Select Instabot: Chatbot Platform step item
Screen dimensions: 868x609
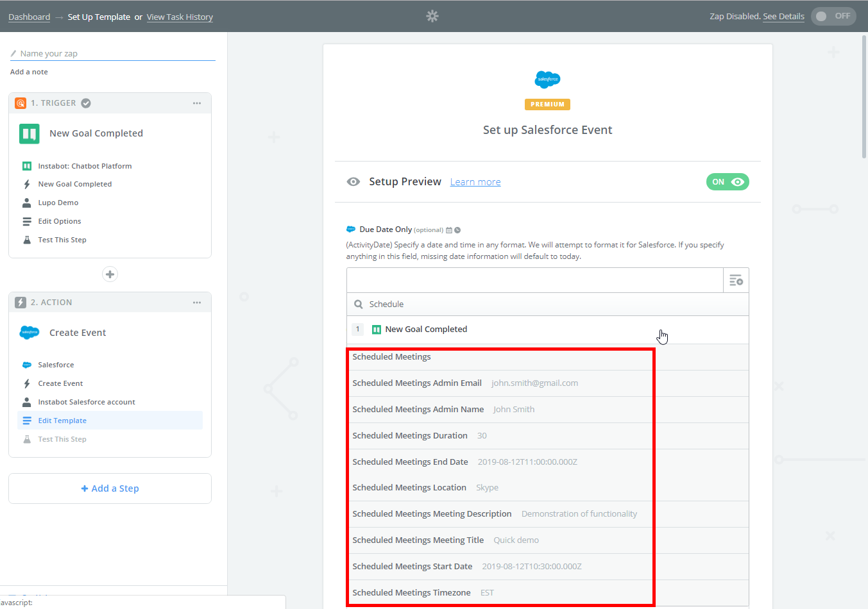(x=85, y=166)
